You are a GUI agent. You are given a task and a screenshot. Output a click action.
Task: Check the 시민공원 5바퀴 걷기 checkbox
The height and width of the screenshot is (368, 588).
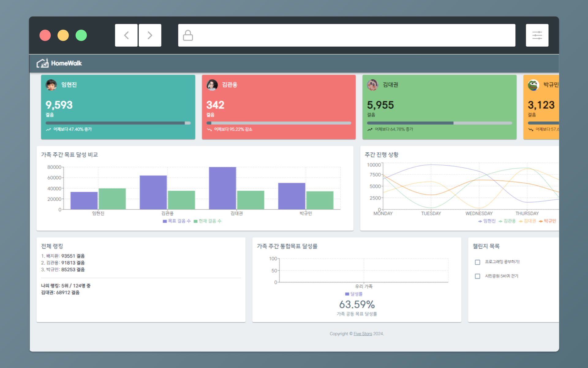point(477,276)
